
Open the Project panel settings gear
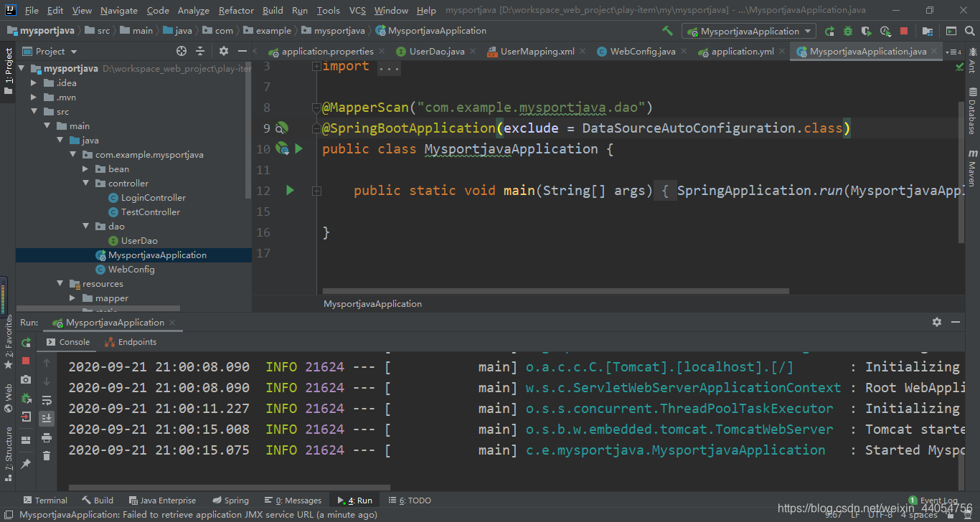pos(224,51)
